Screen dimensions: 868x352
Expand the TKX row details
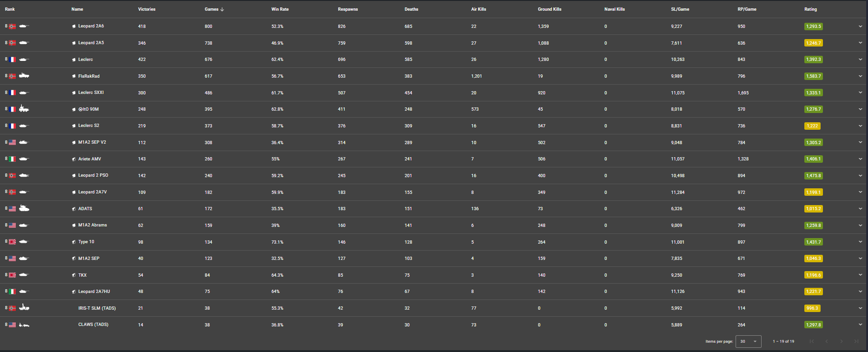(x=861, y=275)
